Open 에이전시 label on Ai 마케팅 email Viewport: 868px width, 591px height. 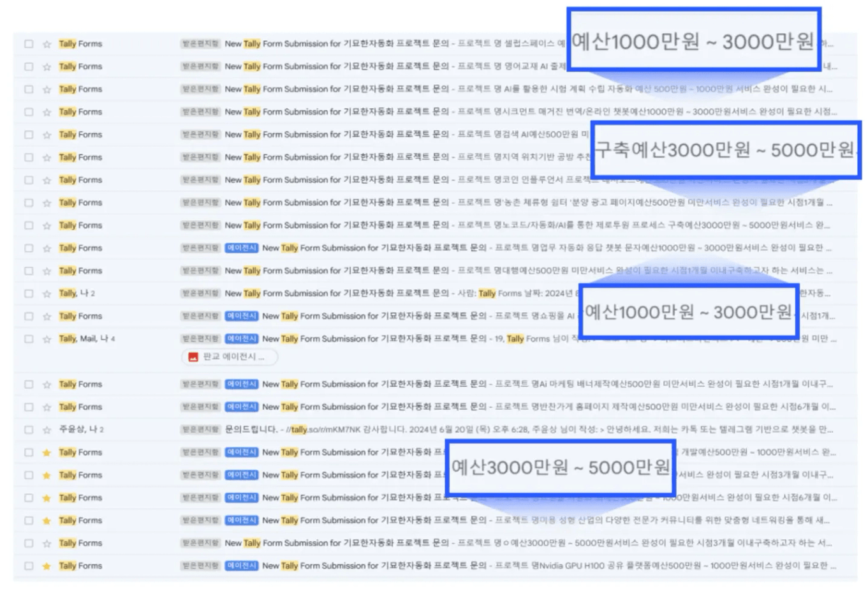click(241, 384)
